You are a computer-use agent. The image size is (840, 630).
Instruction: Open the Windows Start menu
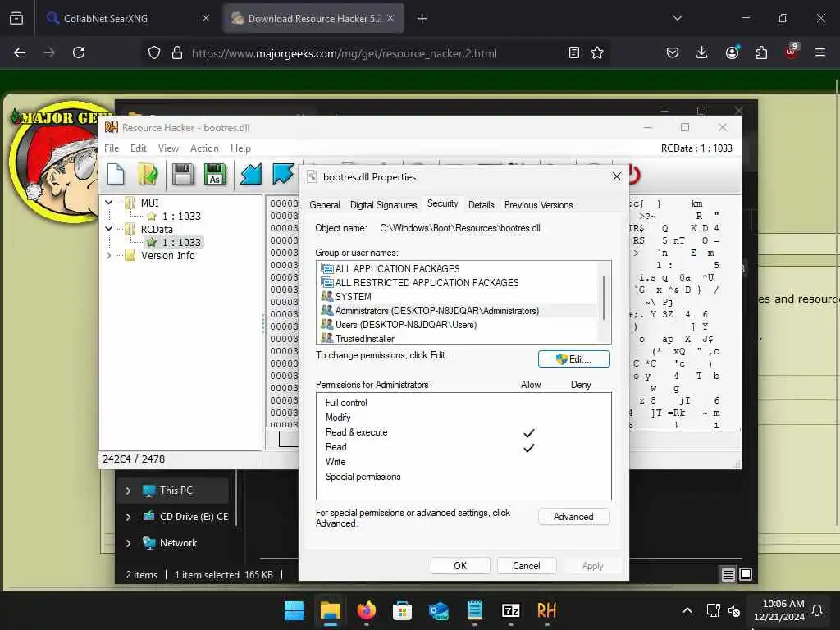pyautogui.click(x=294, y=610)
